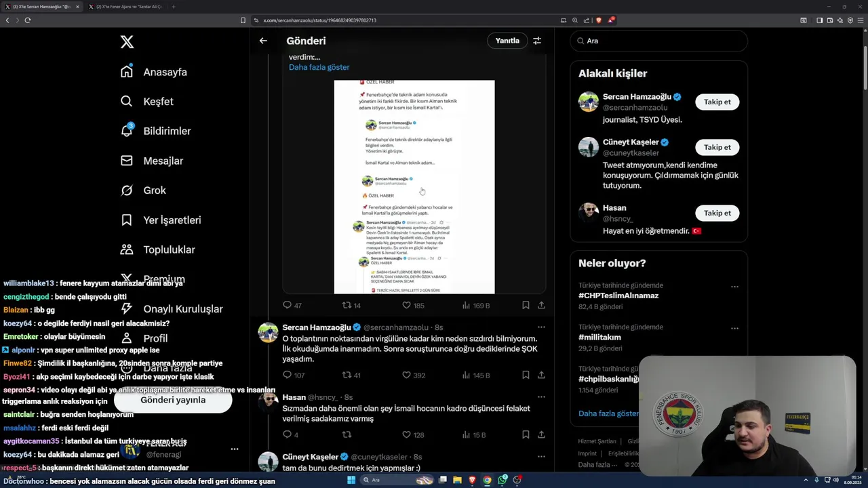Reload the page in browser
Image resolution: width=868 pixels, height=488 pixels.
(28, 20)
